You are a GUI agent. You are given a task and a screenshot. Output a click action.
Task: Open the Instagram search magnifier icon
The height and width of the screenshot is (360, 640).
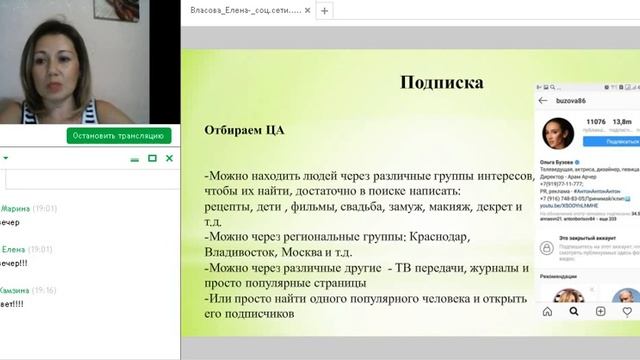[x=574, y=311]
